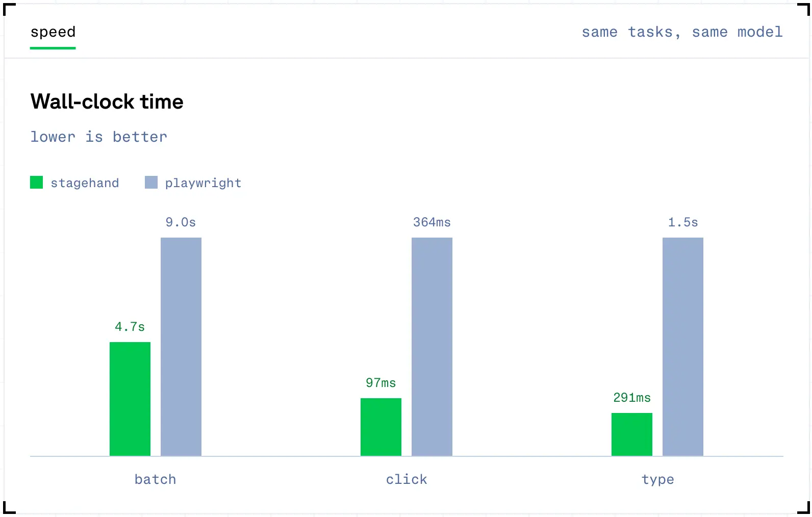Click the Wall-clock time heading
This screenshot has width=812, height=517.
click(x=107, y=101)
